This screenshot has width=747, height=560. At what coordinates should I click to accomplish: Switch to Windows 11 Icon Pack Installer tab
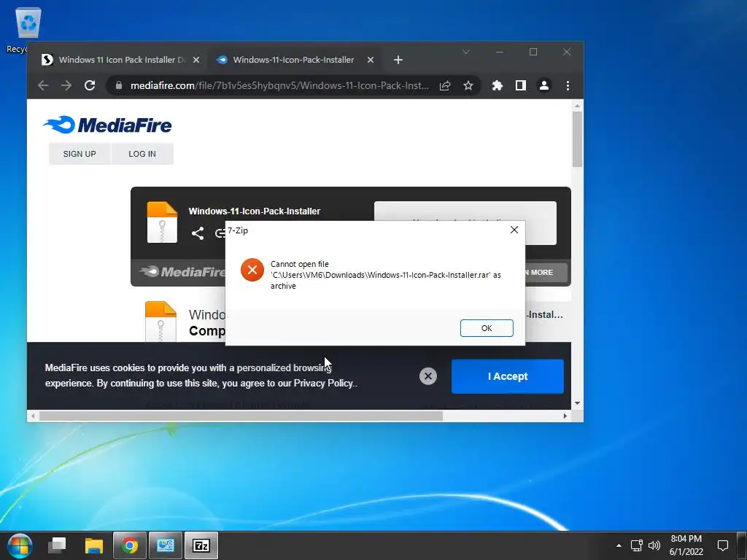[x=120, y=60]
